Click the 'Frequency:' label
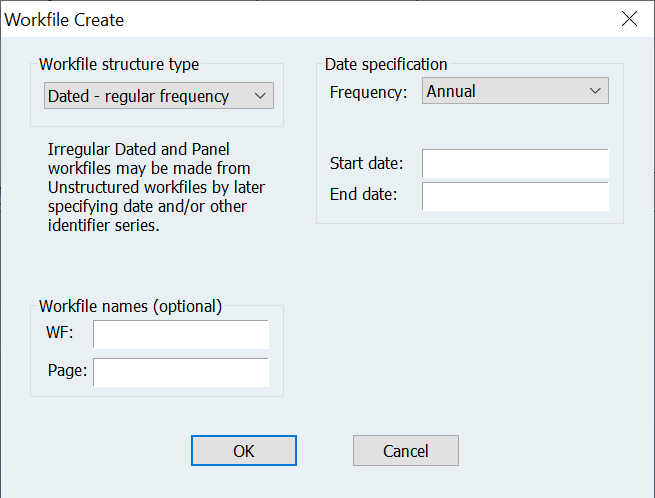655x498 pixels. 368,92
